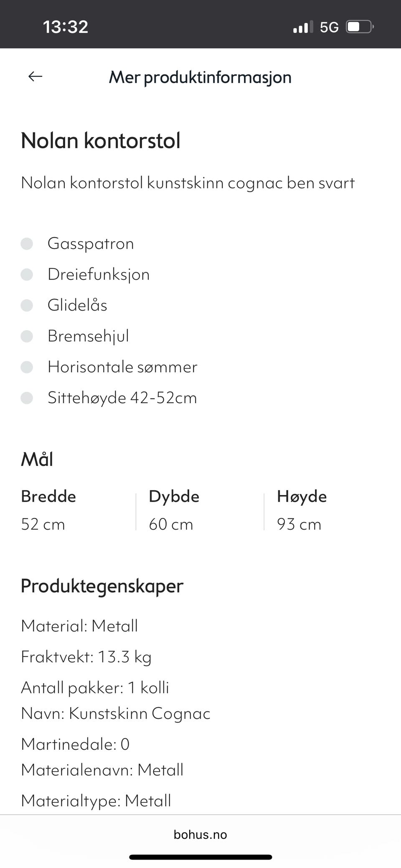The width and height of the screenshot is (401, 868).
Task: Tap the 13:32 clock display
Action: 66,26
